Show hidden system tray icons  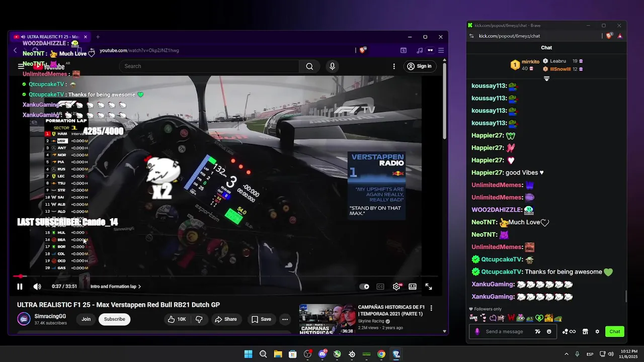[567, 354]
